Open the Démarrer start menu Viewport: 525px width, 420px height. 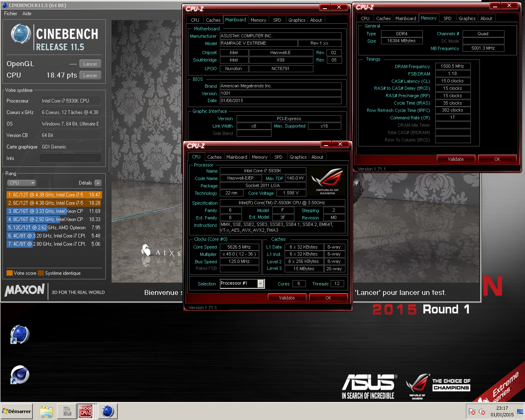pos(16,411)
